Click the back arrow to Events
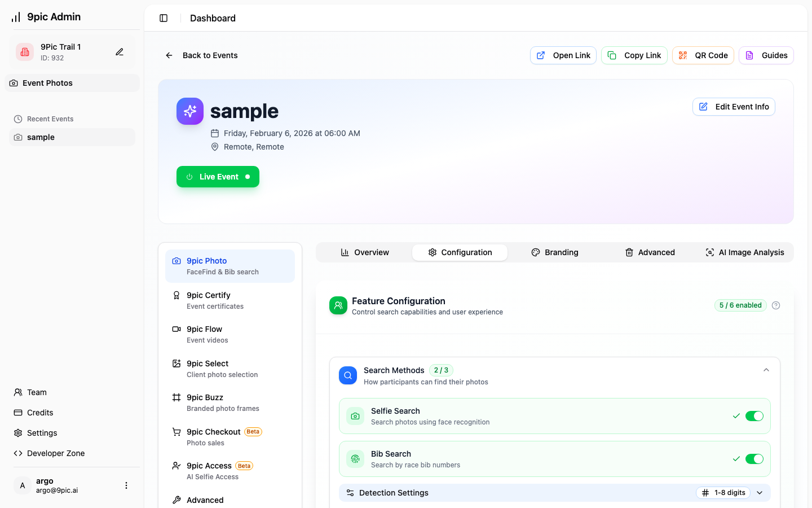Screen dimensions: 812x508 [x=169, y=55]
